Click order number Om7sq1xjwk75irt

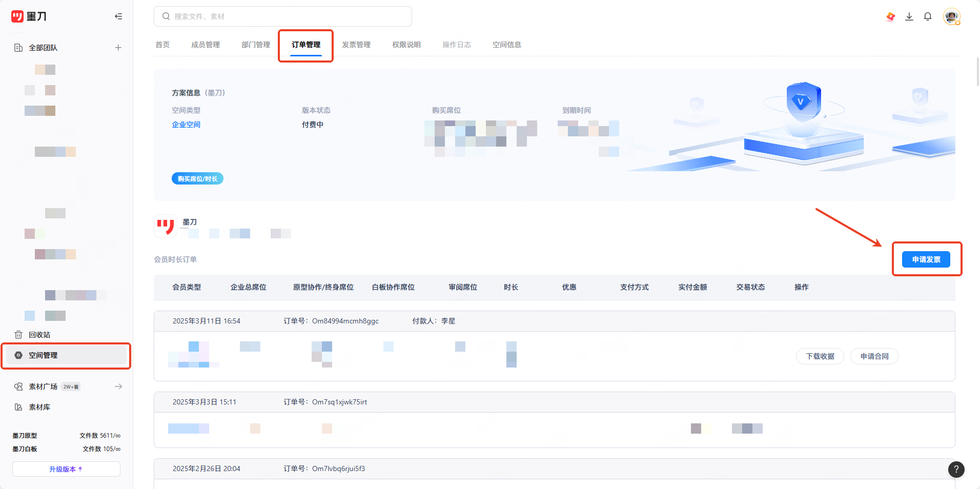pos(339,402)
